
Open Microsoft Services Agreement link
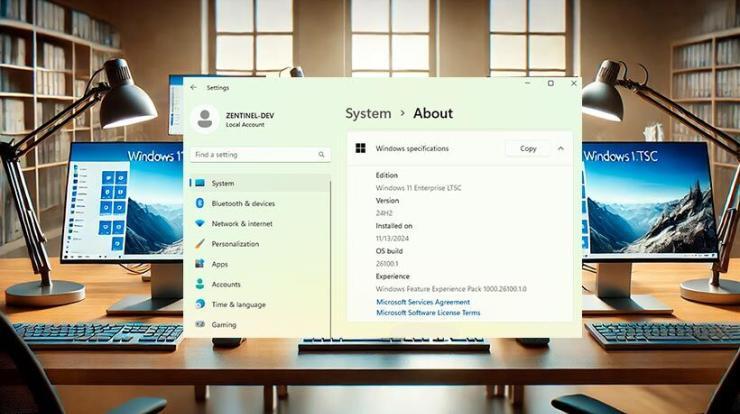coord(423,302)
